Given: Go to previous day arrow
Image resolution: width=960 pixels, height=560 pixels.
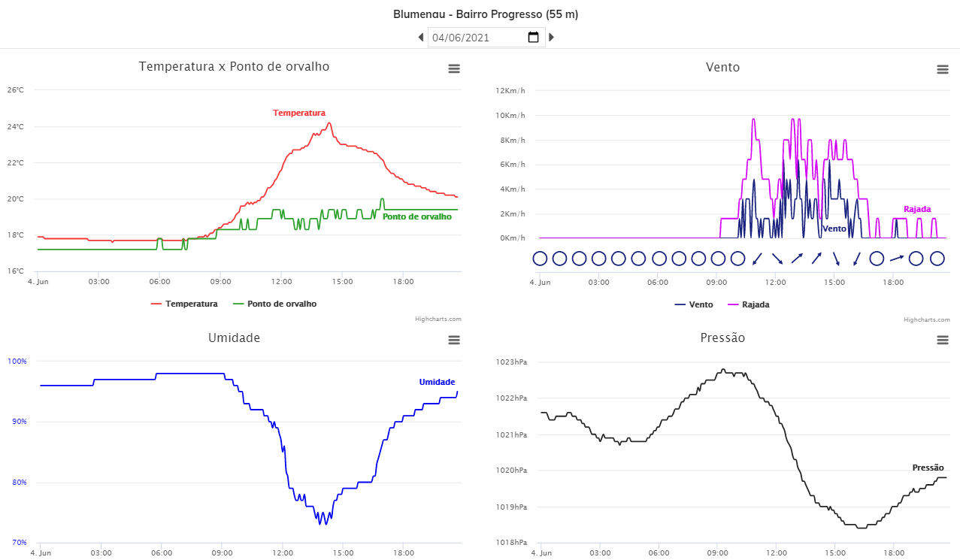Looking at the screenshot, I should pos(421,37).
